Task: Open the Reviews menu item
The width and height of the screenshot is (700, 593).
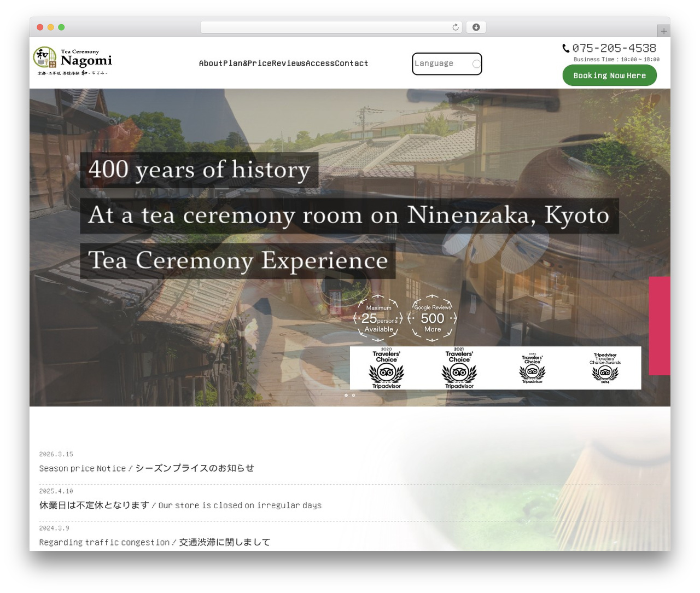Action: point(289,63)
